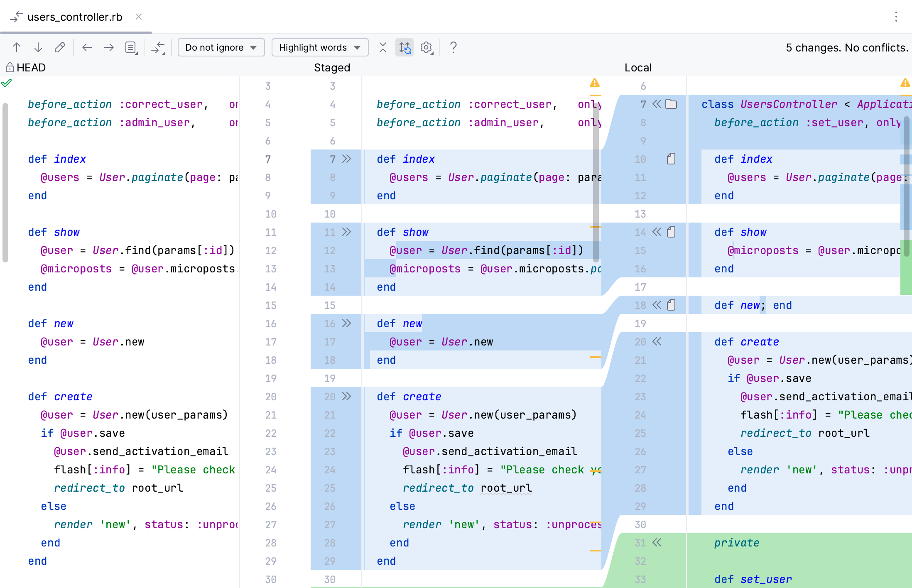This screenshot has height=588, width=912.
Task: Stage def index change with chevrons
Action: 347,159
